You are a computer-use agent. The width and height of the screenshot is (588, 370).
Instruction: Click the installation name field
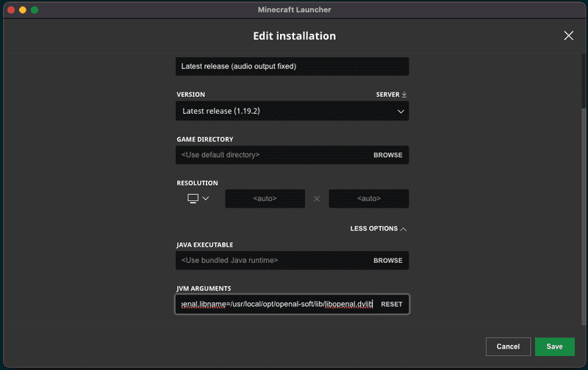coord(292,66)
